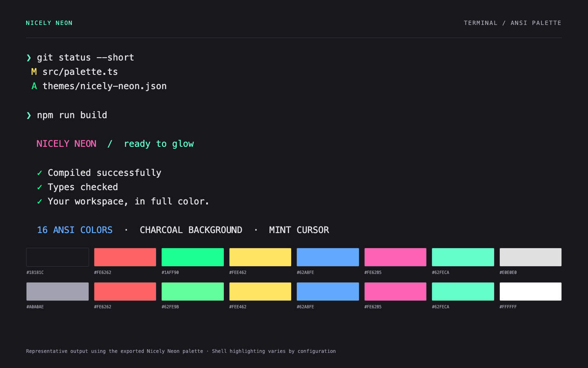588x368 pixels.
Task: Click the checkmark beside 'Compiled successfully'
Action: pos(40,173)
